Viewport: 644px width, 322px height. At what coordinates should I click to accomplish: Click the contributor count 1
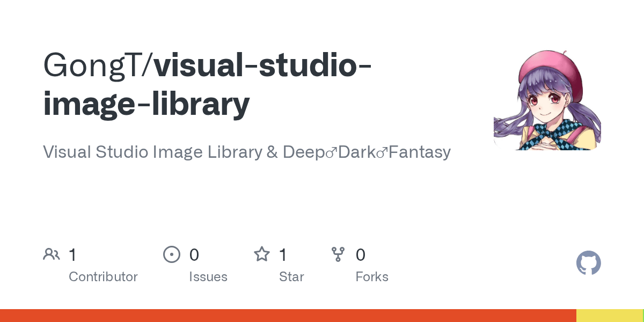coord(72,255)
